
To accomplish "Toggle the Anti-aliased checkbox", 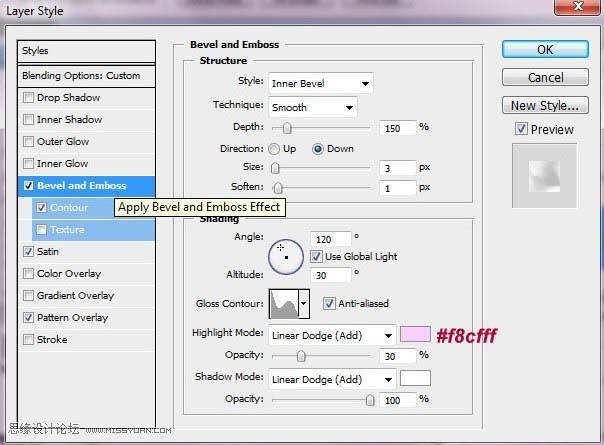I will tap(329, 304).
